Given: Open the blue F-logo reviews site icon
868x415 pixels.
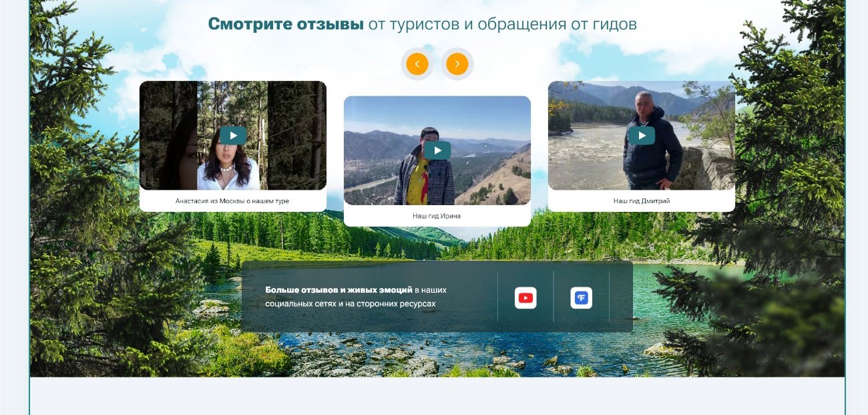Looking at the screenshot, I should click(582, 298).
